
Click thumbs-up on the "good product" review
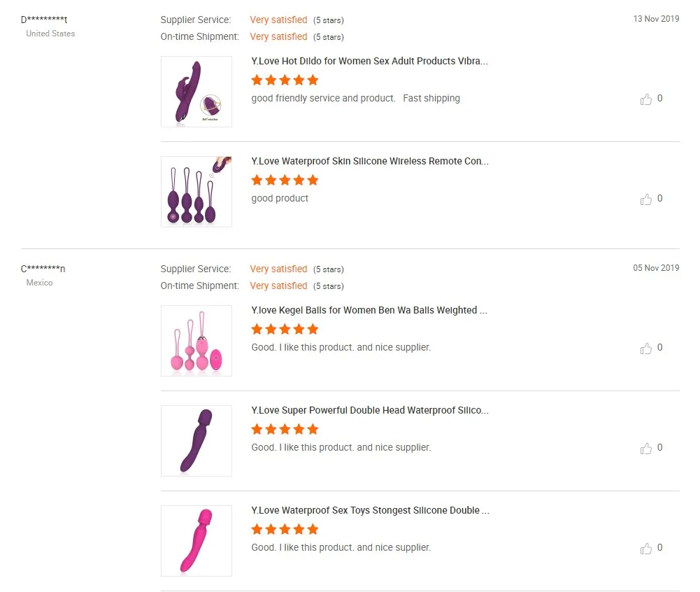pyautogui.click(x=646, y=199)
